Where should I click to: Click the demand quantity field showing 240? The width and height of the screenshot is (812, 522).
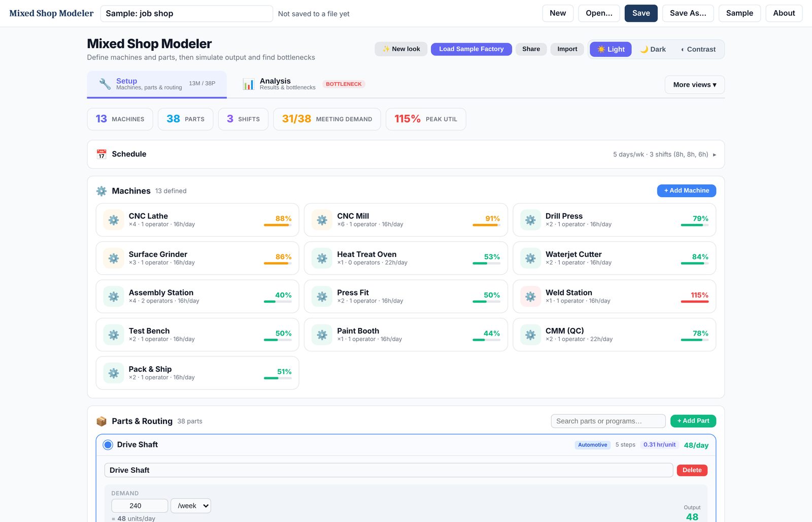[x=140, y=506]
